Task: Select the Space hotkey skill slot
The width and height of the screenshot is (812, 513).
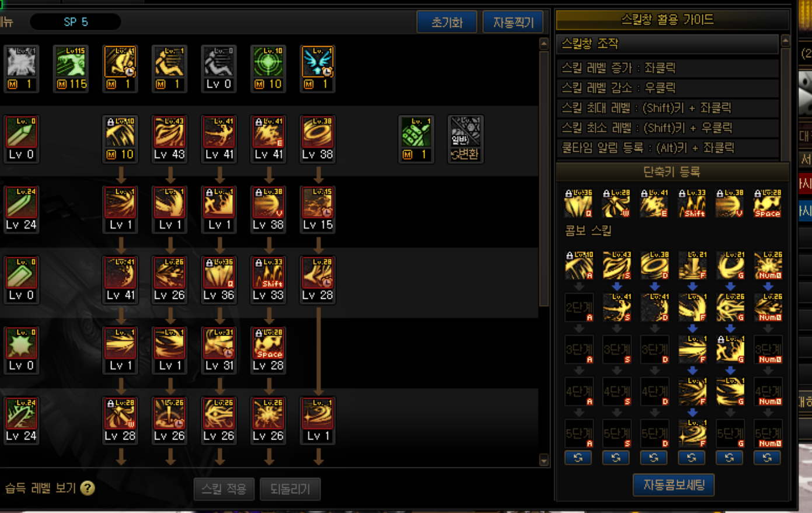Action: pos(767,203)
